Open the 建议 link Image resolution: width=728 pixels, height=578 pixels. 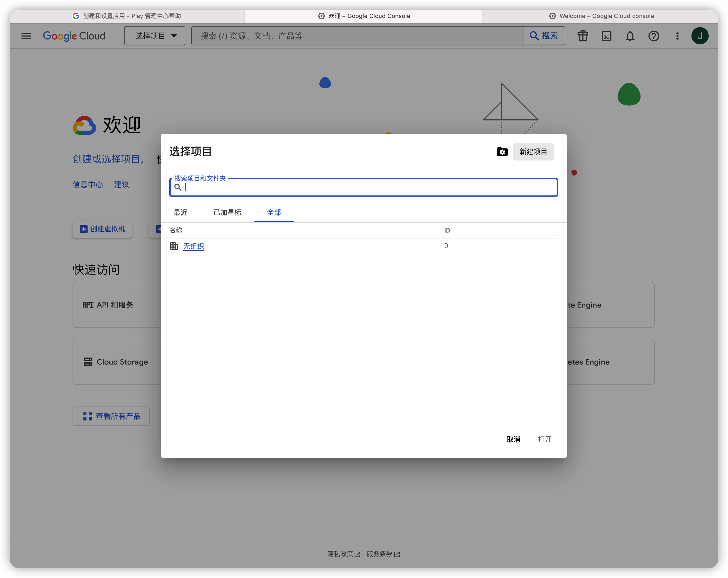tap(122, 184)
